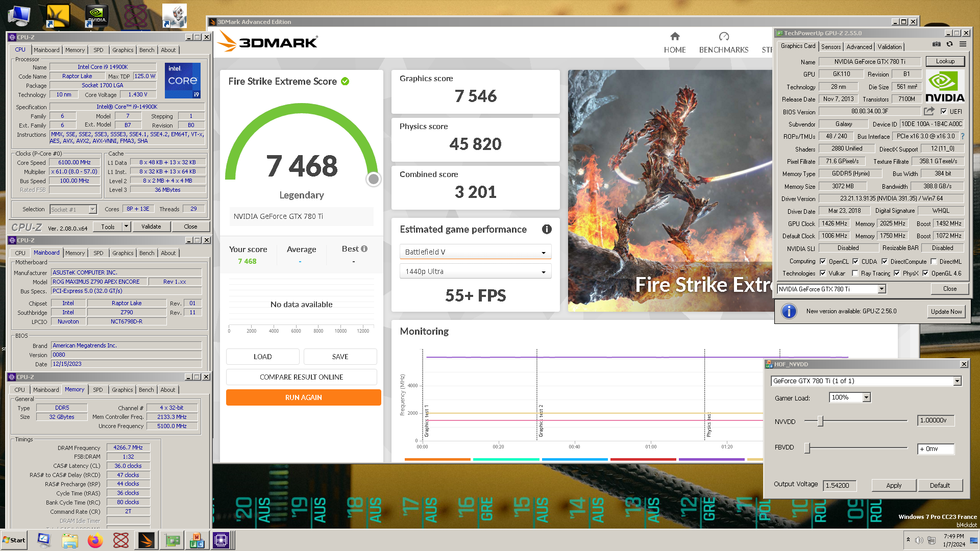Screen dimensions: 980x551
Task: Click the GPU-Z Lookup button
Action: pyautogui.click(x=945, y=61)
